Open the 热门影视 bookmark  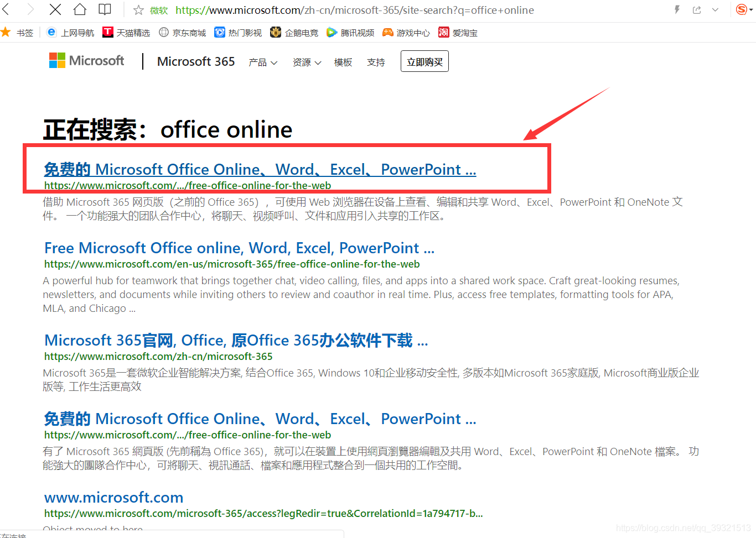pos(238,33)
